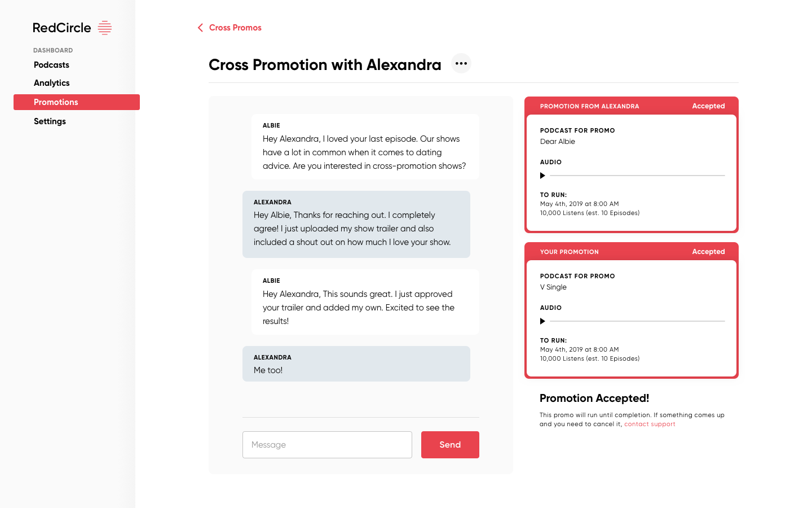Click the back chevron beside Cross Promos

(200, 28)
